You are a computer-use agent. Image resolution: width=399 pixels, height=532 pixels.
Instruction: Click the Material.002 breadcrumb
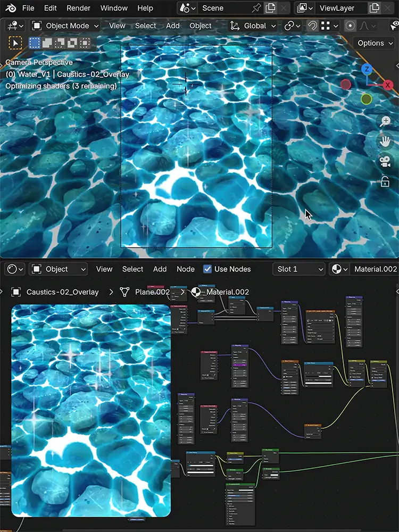point(227,292)
